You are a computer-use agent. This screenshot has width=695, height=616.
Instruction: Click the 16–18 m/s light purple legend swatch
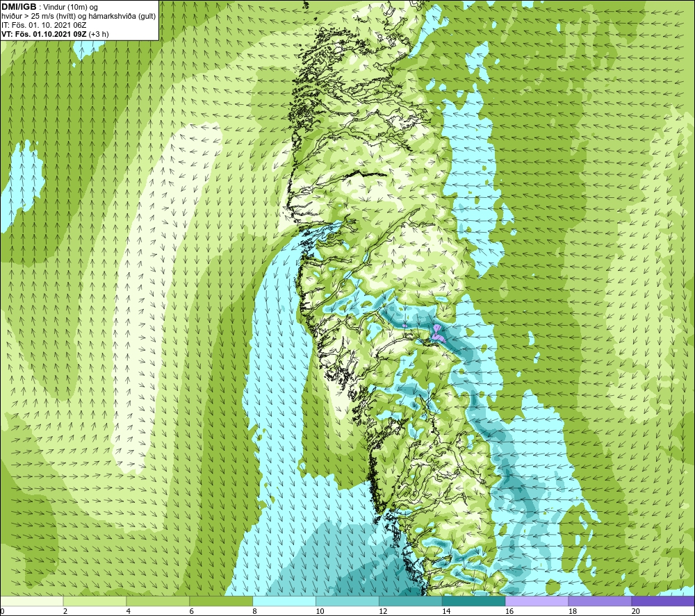click(x=537, y=601)
